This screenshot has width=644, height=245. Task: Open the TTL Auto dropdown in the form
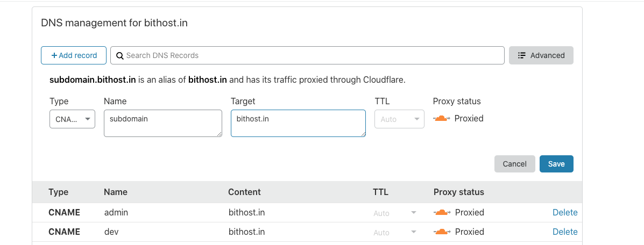click(399, 119)
